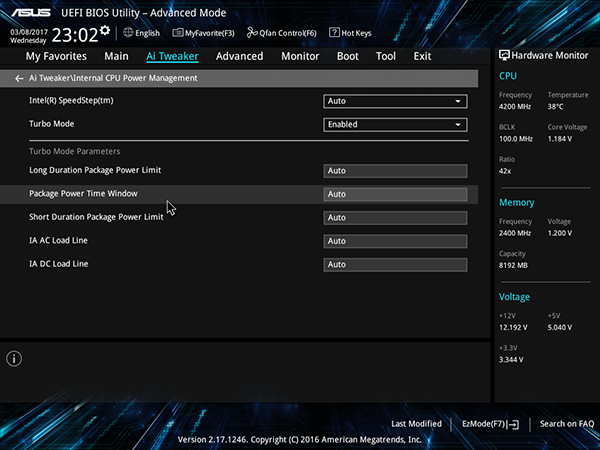The width and height of the screenshot is (600, 450).
Task: Click the +5V value 5.040 V
Action: pyautogui.click(x=560, y=328)
